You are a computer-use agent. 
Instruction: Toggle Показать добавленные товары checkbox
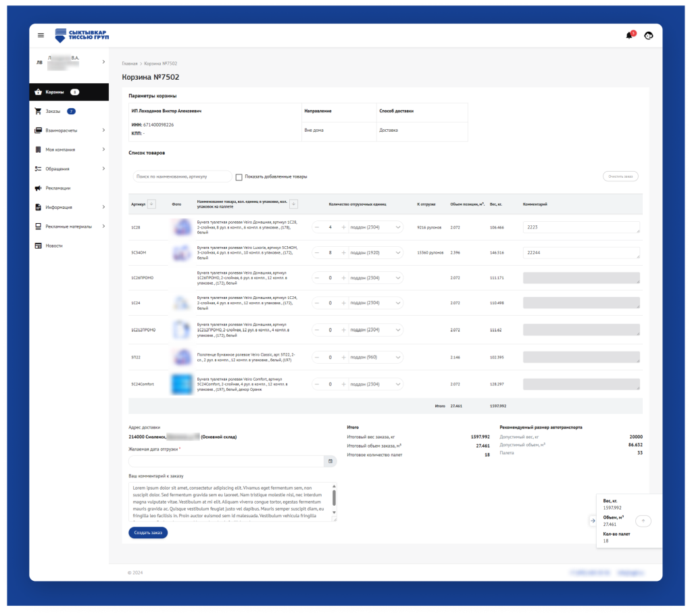[x=239, y=177]
